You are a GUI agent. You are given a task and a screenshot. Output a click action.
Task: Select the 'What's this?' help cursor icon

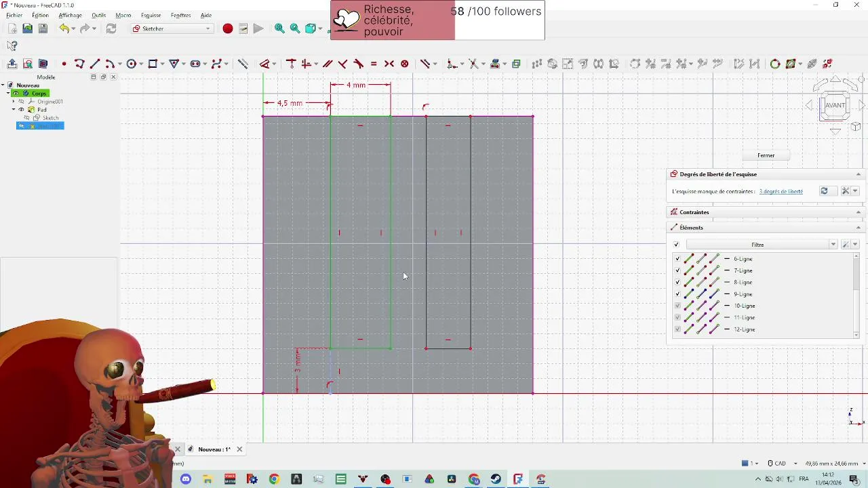point(12,45)
